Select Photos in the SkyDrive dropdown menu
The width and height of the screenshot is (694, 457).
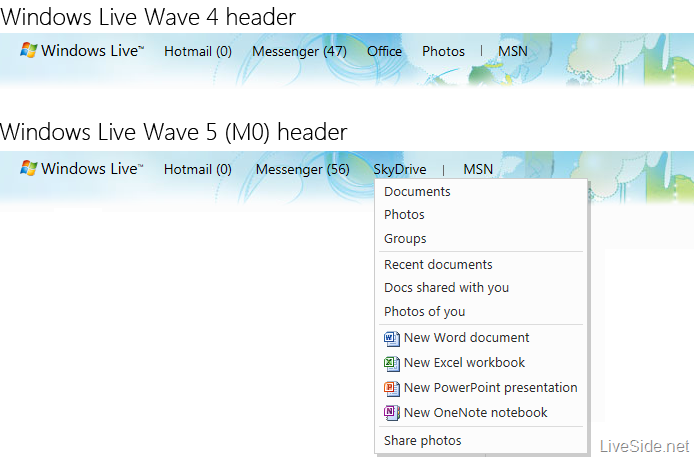tap(404, 215)
